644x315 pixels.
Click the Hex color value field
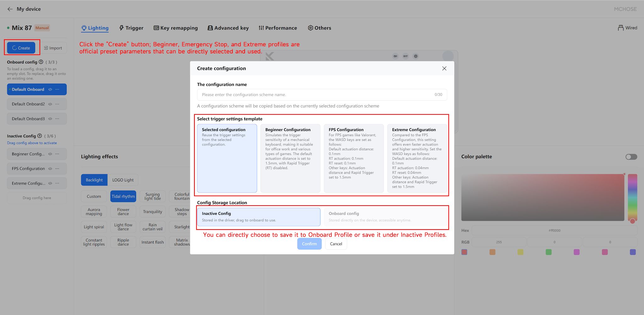point(554,230)
